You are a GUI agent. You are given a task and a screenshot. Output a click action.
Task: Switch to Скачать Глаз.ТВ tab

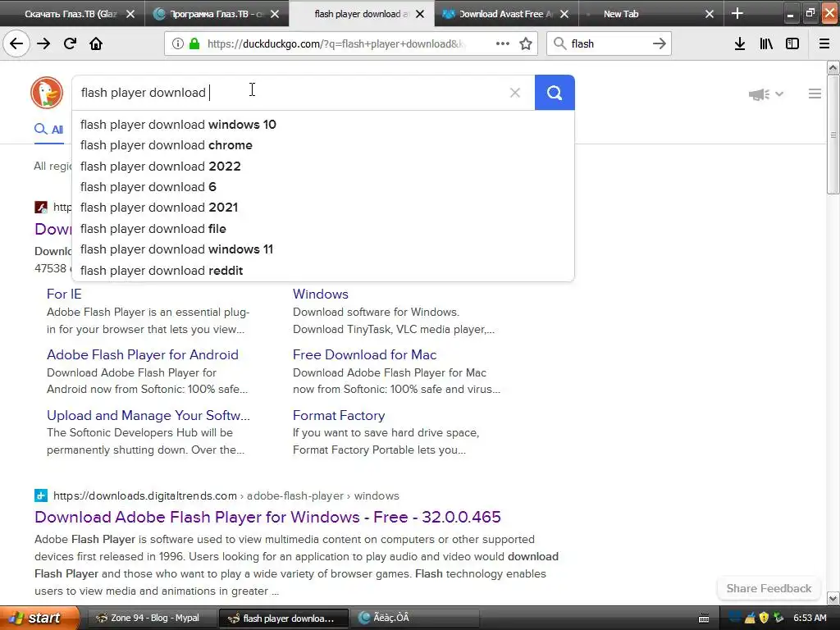72,14
